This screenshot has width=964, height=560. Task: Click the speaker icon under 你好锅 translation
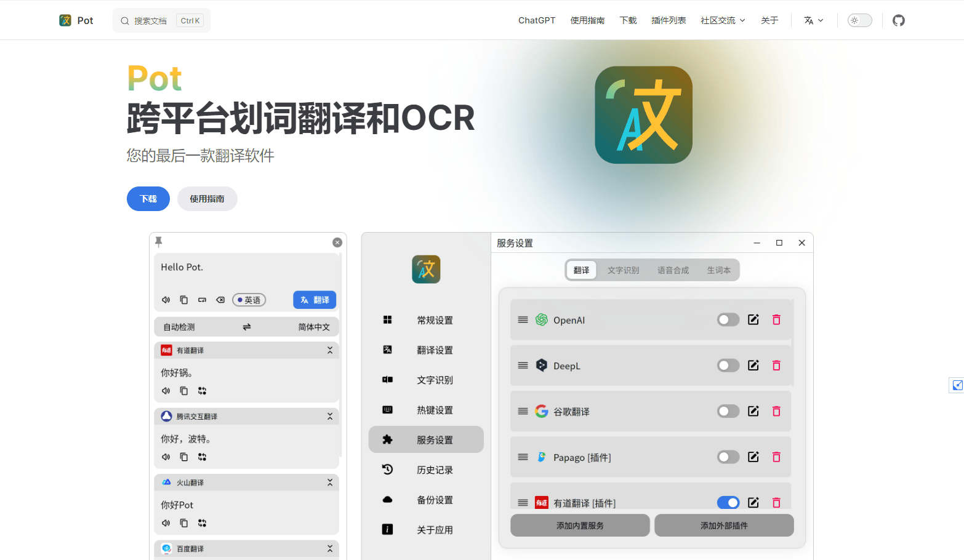pos(166,391)
